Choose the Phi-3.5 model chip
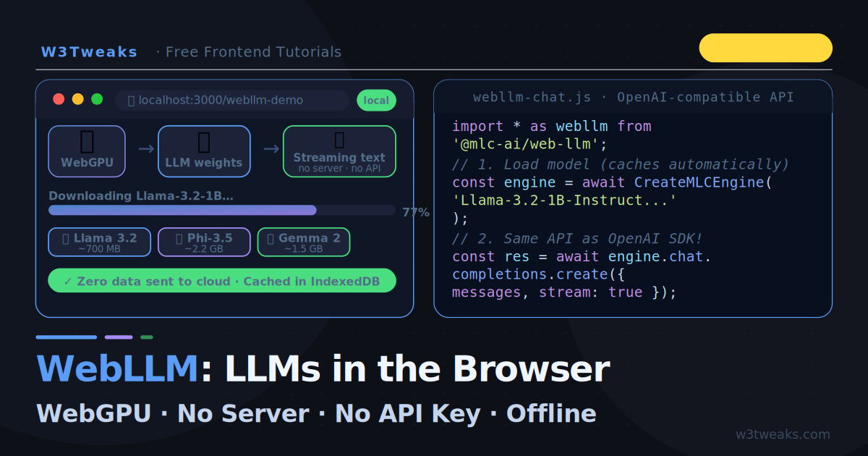The height and width of the screenshot is (456, 868). [204, 242]
